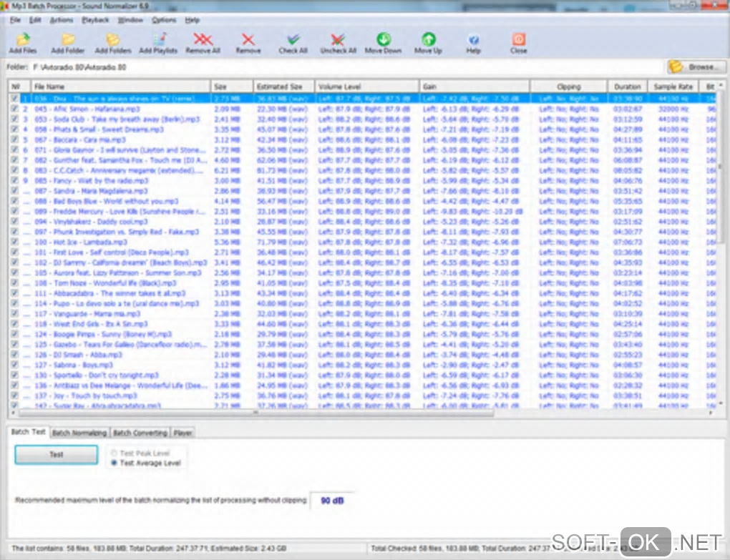
Task: Open the Actions menu
Action: pyautogui.click(x=61, y=20)
